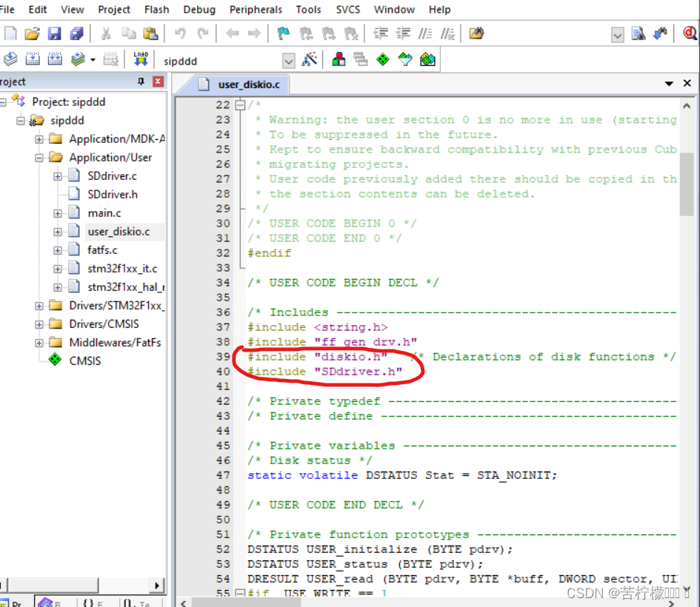This screenshot has height=607, width=700.
Task: Cut selection with the scissors icon
Action: coord(106,33)
